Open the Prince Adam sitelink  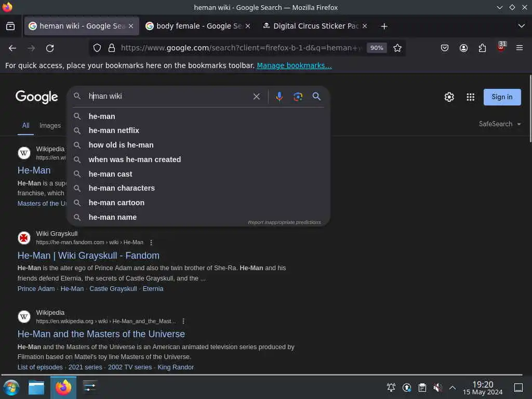point(36,289)
